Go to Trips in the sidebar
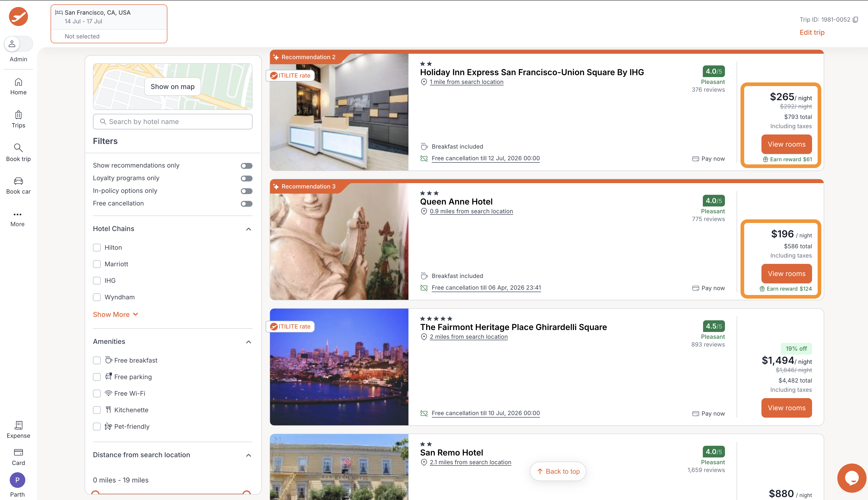Screen dimensions: 868x500 (18, 115)
